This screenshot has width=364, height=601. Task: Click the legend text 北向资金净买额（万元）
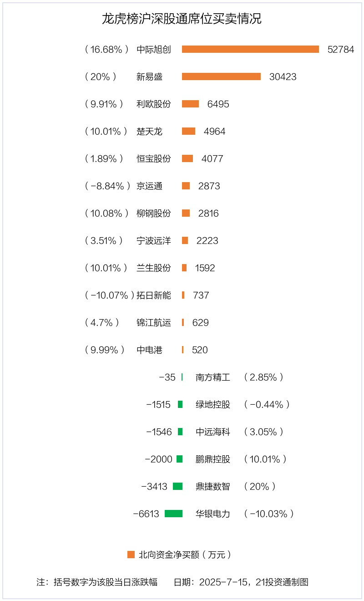[185, 555]
